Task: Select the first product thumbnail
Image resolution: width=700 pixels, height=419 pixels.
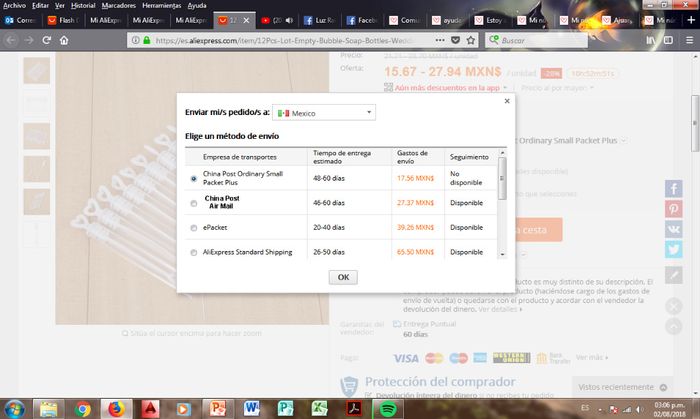Action: [x=37, y=71]
